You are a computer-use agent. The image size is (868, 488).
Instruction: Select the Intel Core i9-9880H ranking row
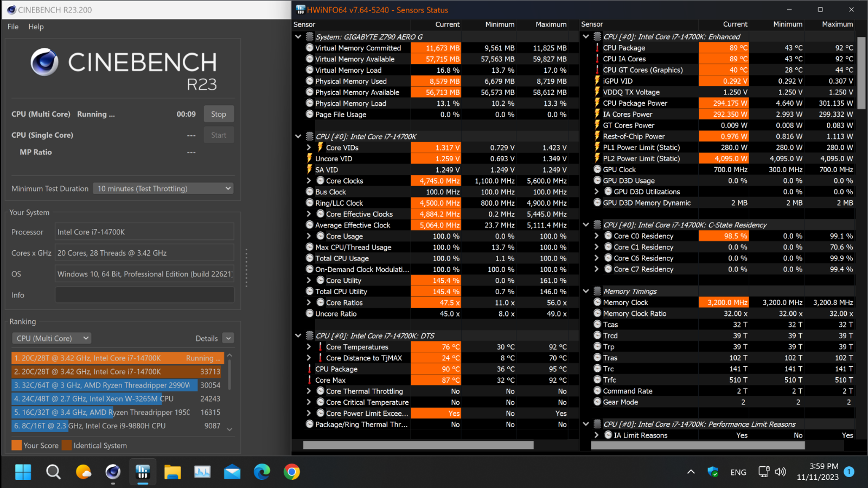(x=117, y=426)
